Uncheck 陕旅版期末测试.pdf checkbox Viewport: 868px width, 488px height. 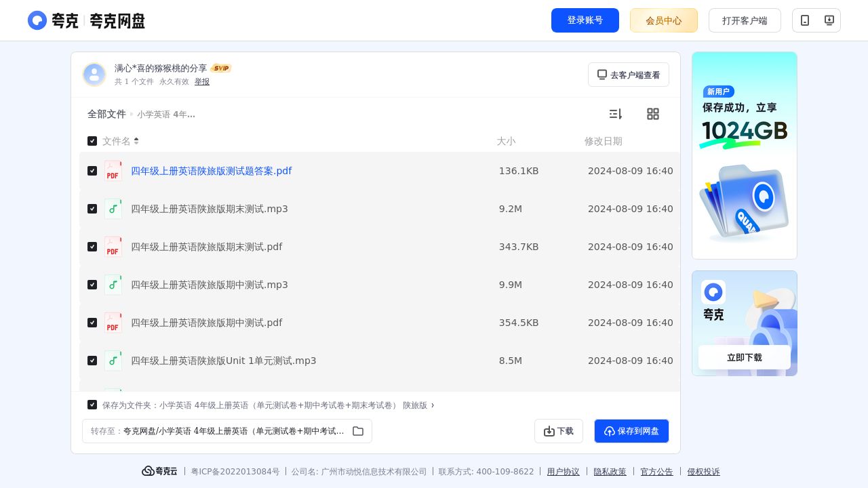coord(92,247)
